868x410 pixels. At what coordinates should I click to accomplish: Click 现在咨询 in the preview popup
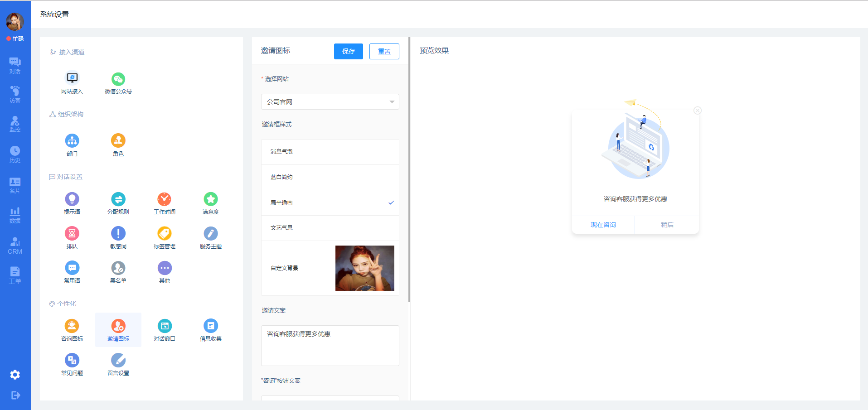coord(603,225)
